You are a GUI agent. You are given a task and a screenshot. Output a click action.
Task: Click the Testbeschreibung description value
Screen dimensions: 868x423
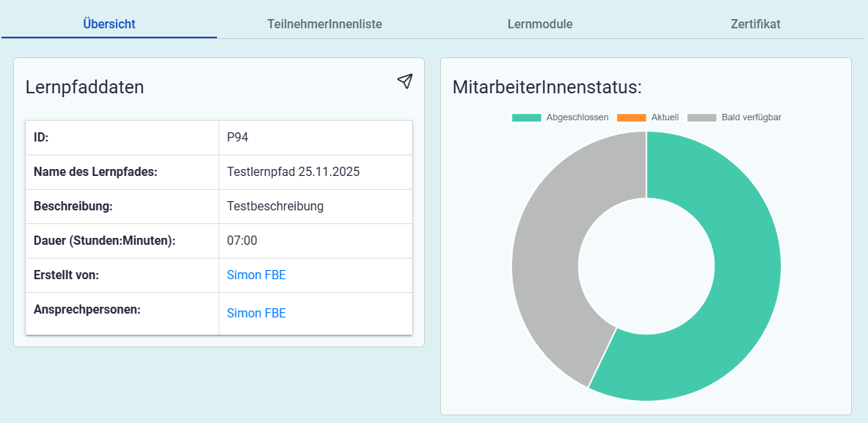point(275,207)
